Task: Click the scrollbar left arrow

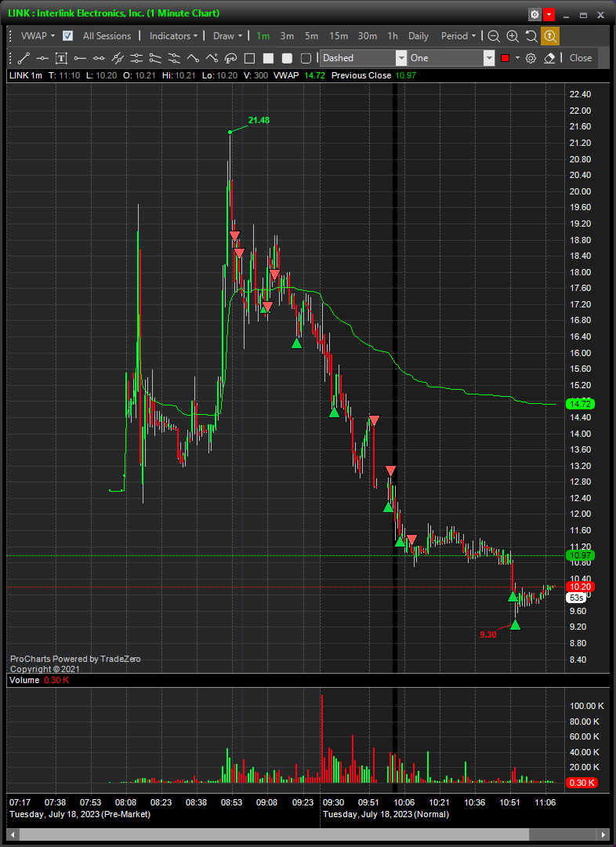Action: tap(12, 834)
